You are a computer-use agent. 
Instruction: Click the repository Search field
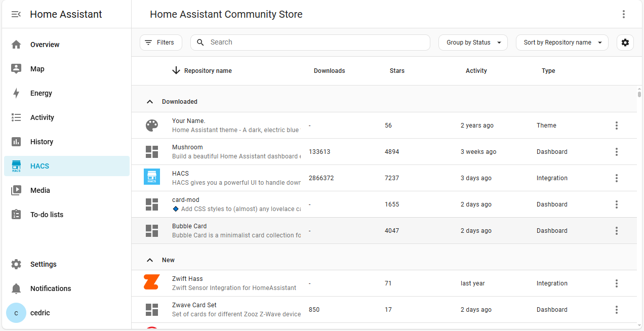pos(314,43)
